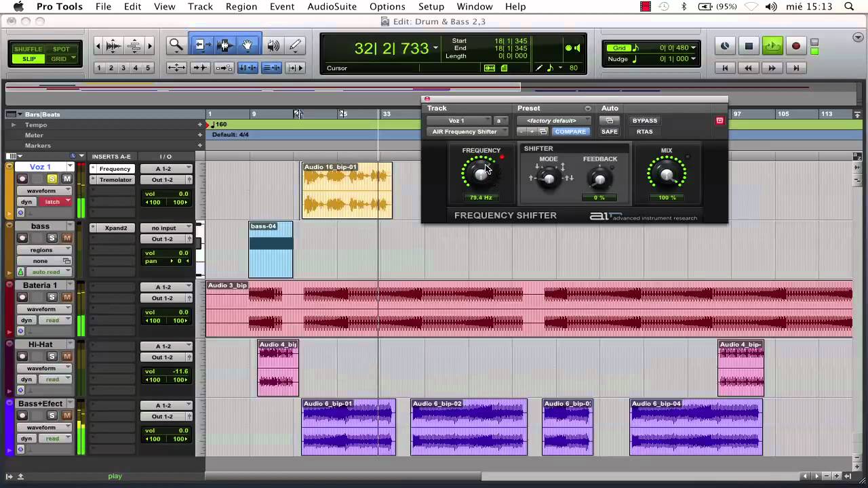Select the Audio 6_bip-02 region
Viewport: 868px width, 488px height.
coord(469,427)
